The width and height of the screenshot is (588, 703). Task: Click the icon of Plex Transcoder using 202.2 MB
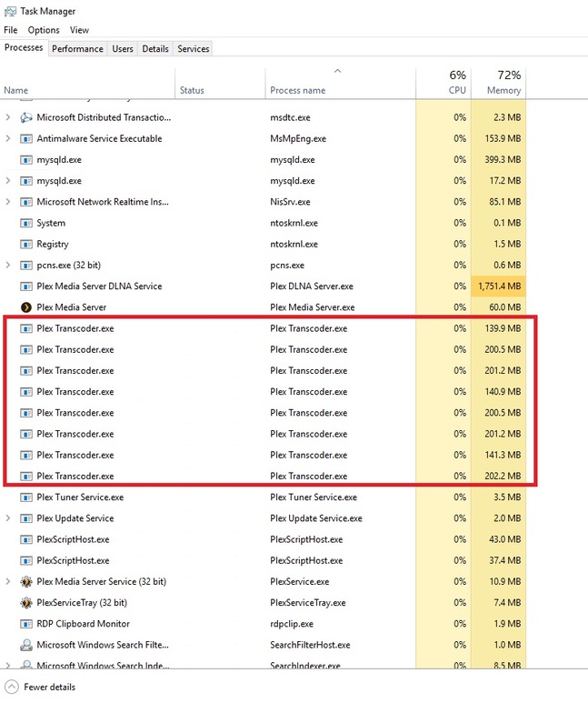pos(26,476)
